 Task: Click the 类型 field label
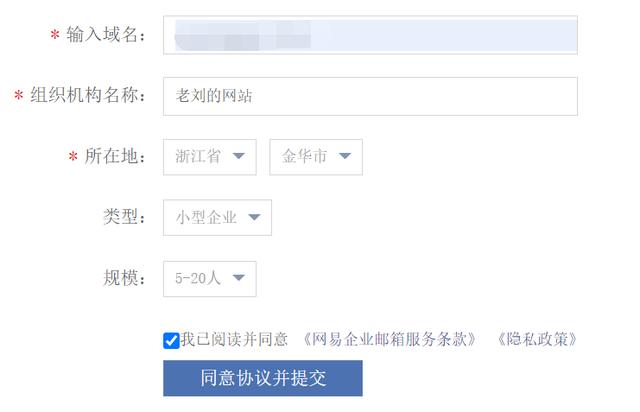pos(124,217)
